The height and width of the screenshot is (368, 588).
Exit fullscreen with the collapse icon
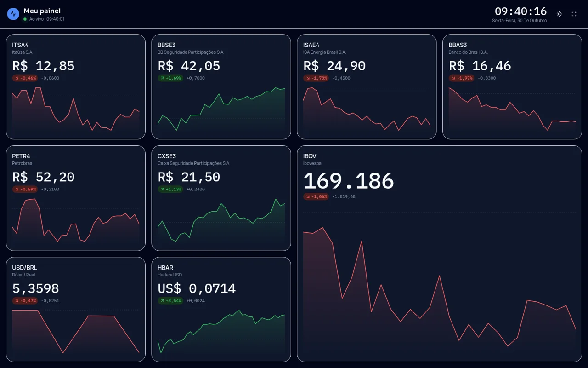574,14
